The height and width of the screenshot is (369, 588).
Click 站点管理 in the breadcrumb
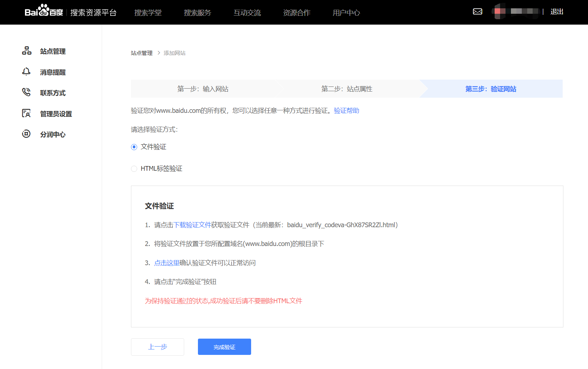[x=141, y=53]
